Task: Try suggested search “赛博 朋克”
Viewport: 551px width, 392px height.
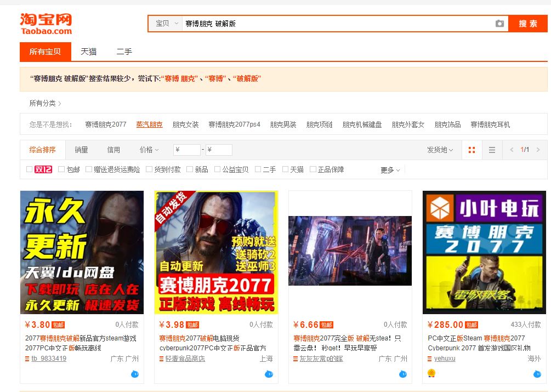Action: 179,78
